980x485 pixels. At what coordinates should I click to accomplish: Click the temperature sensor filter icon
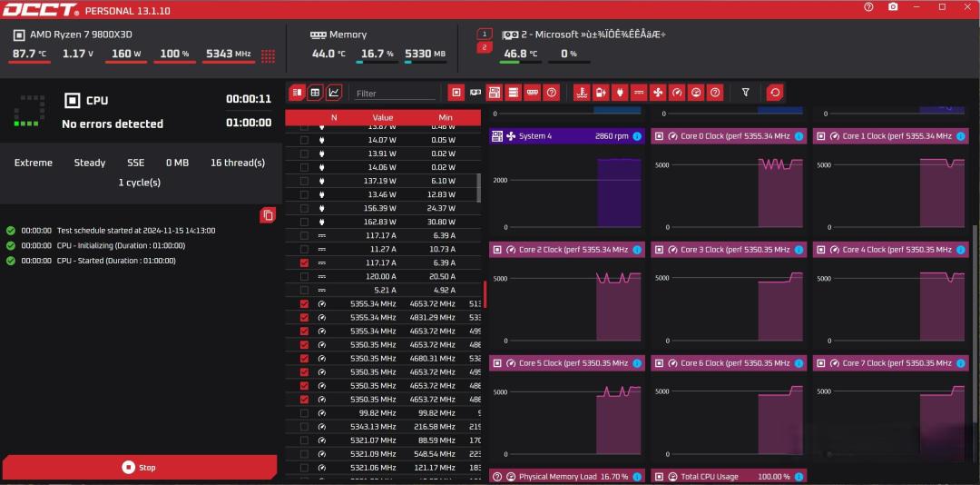(x=583, y=93)
